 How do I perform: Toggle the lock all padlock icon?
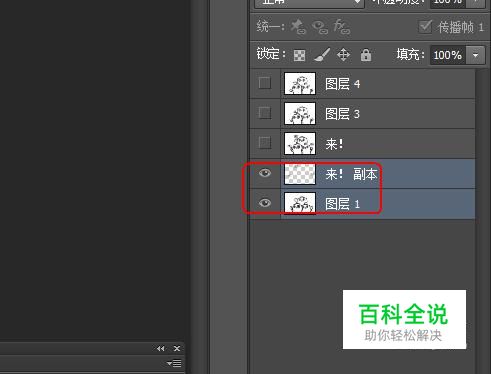point(366,55)
